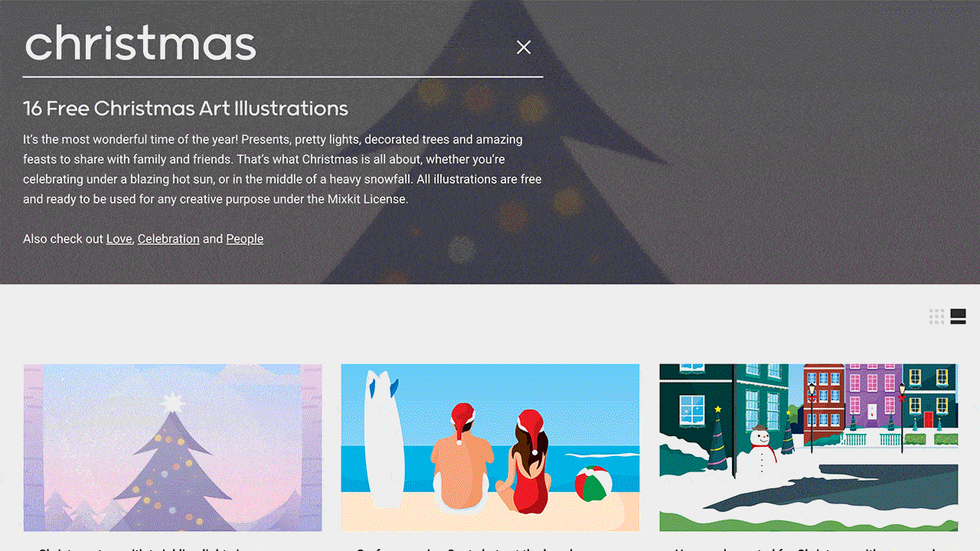Open the beach surfers in Santa hats thumbnail
The width and height of the screenshot is (980, 551).
point(490,448)
